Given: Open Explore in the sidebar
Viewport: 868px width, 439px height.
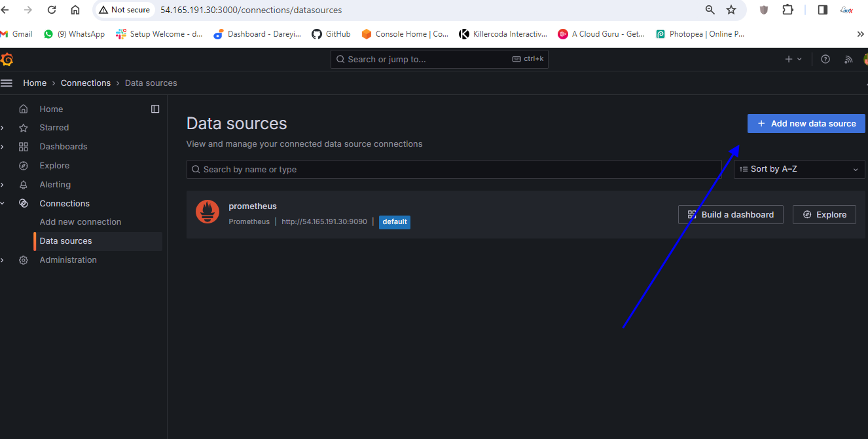Looking at the screenshot, I should [54, 166].
